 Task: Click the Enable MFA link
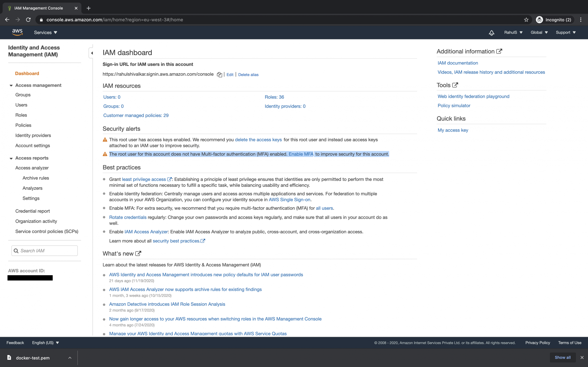pyautogui.click(x=301, y=154)
